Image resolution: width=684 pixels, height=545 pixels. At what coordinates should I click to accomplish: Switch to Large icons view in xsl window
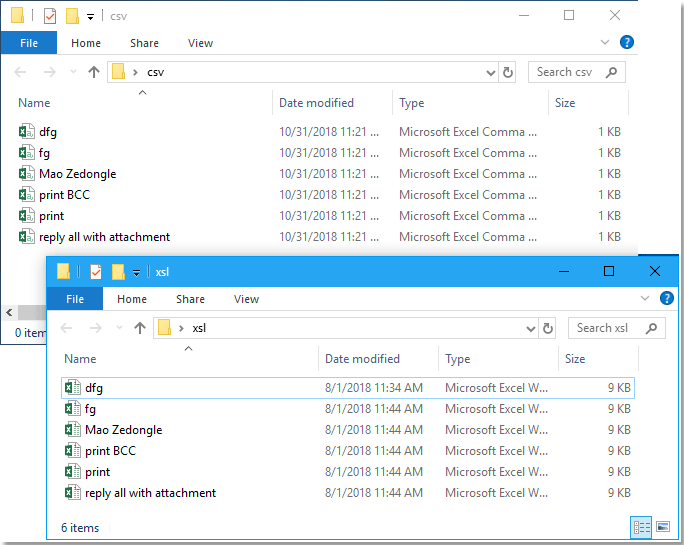(x=662, y=527)
